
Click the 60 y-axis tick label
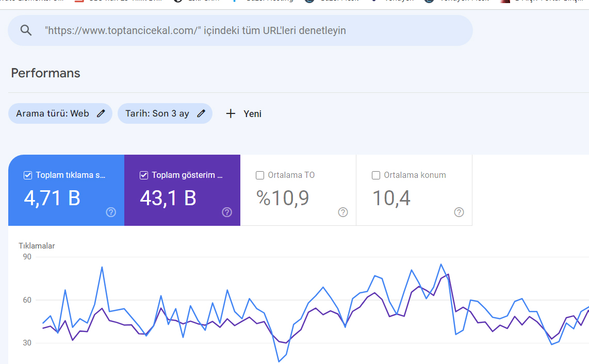pyautogui.click(x=27, y=300)
